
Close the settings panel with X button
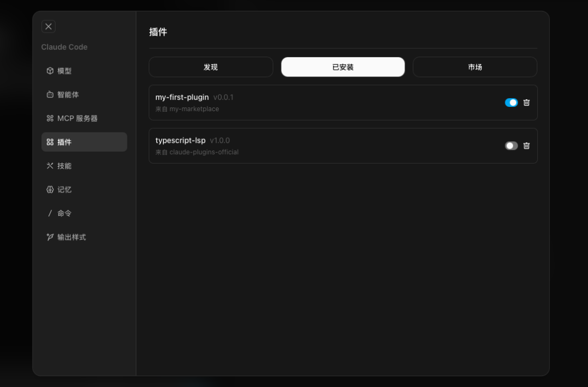48,26
